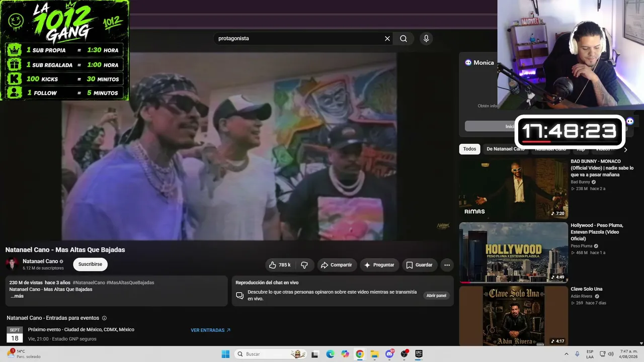Select the "Todos" filter chip

pyautogui.click(x=469, y=149)
